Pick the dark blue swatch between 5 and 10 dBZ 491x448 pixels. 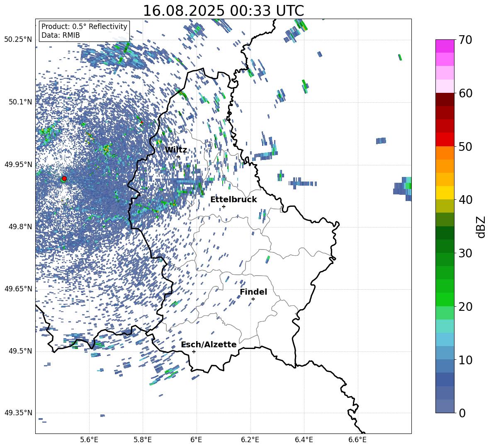pyautogui.click(x=445, y=380)
